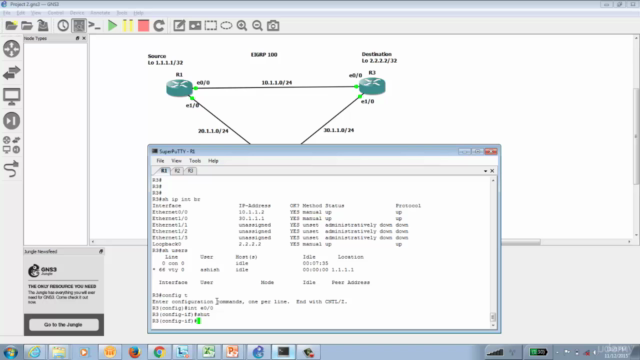Click the New project toolbar icon

coord(11,26)
